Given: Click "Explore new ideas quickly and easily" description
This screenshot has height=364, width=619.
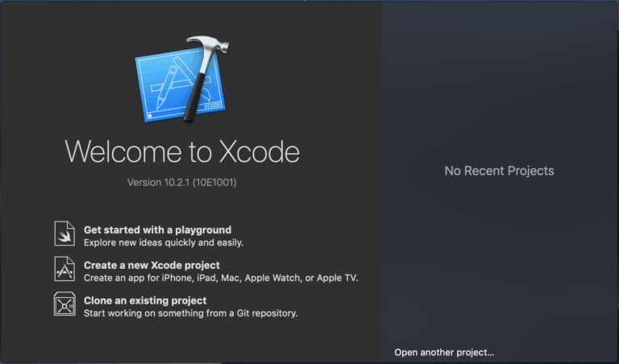Looking at the screenshot, I should (x=164, y=242).
